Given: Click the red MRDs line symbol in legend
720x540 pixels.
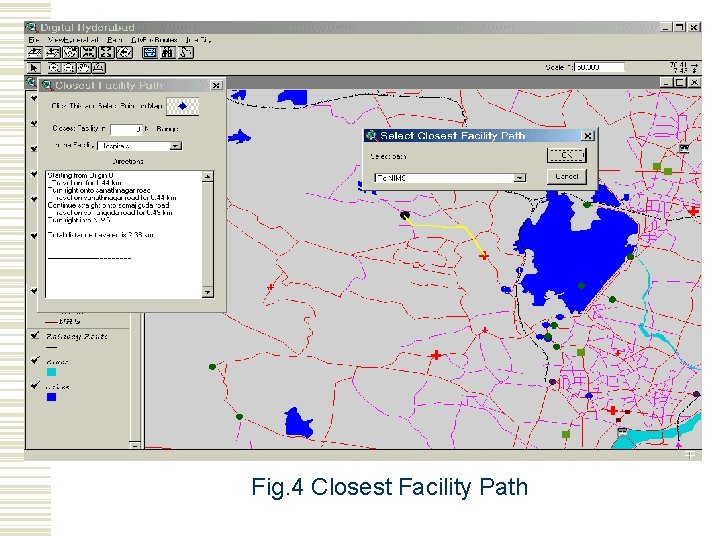Looking at the screenshot, I should 51,321.
